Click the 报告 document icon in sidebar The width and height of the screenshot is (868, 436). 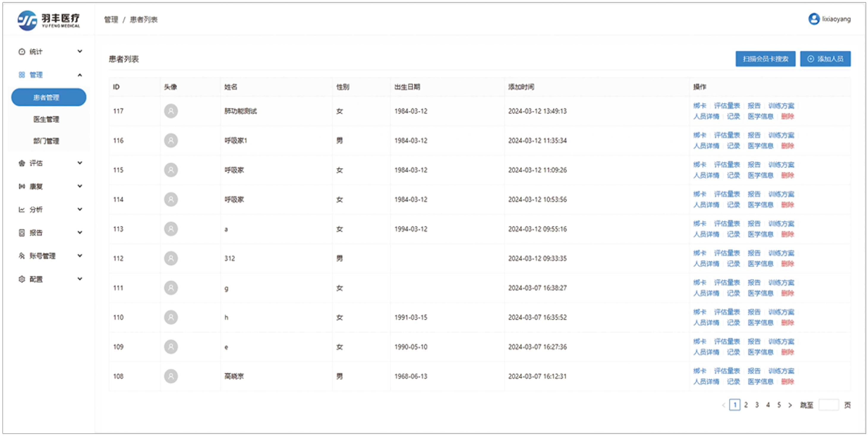[22, 233]
